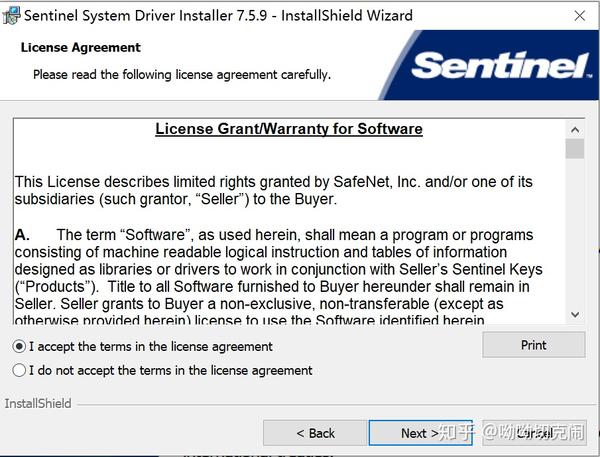Viewport: 600px width, 457px height.
Task: Click 'License Grant/Warranty for Software' heading
Action: click(289, 129)
